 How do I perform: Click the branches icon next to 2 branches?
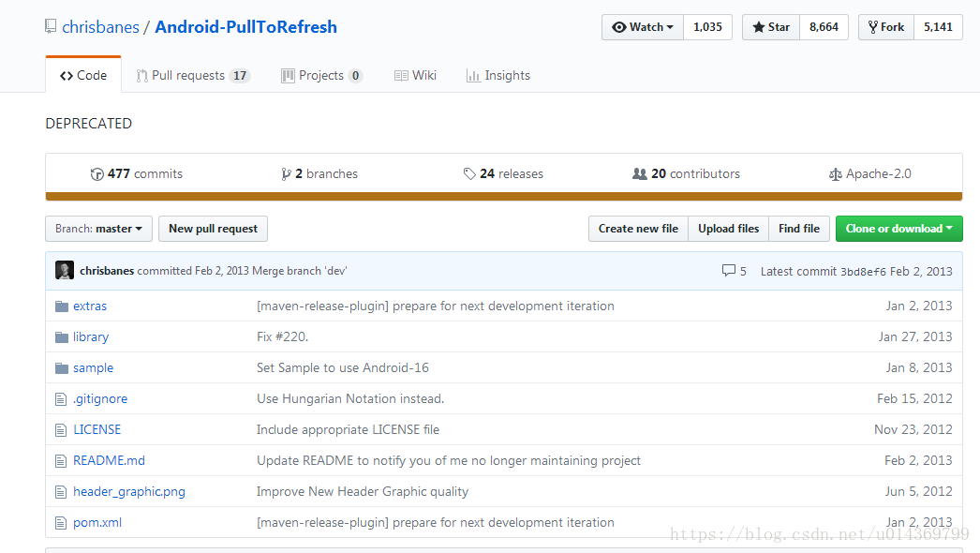click(x=286, y=174)
